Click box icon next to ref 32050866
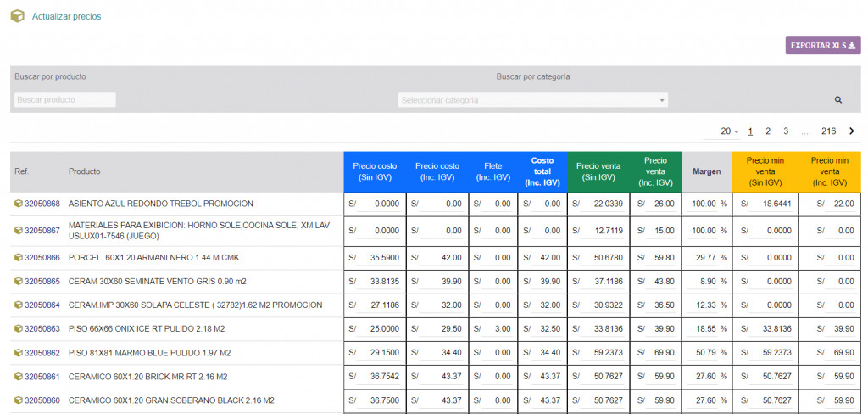The image size is (868, 414). [x=18, y=258]
